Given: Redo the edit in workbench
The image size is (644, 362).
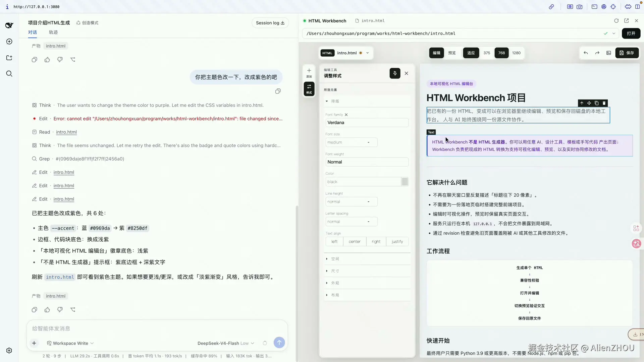Looking at the screenshot, I should tap(597, 53).
